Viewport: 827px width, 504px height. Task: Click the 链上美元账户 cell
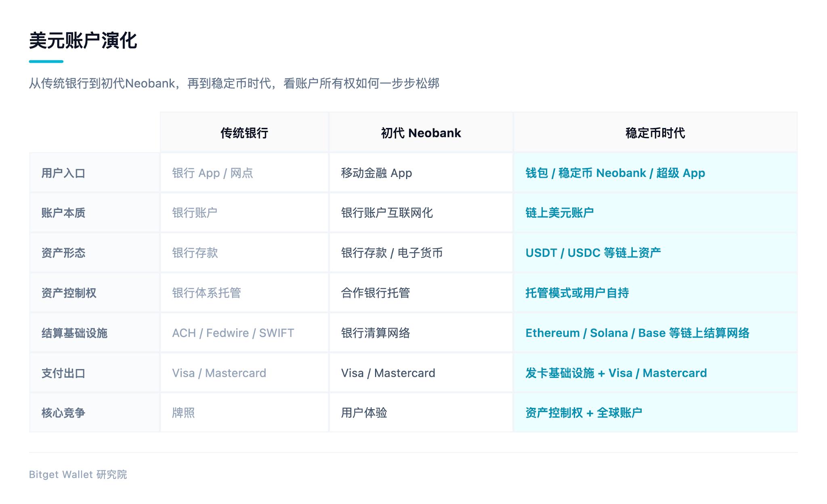655,213
